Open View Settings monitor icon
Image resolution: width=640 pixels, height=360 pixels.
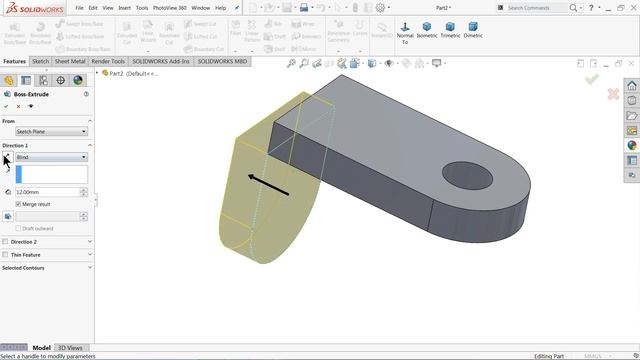tap(437, 63)
